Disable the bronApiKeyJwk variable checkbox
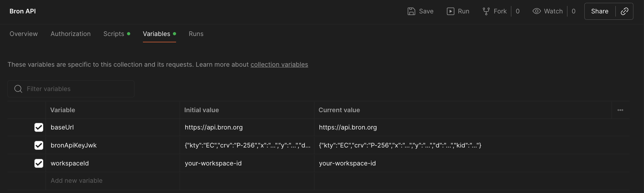 (39, 145)
